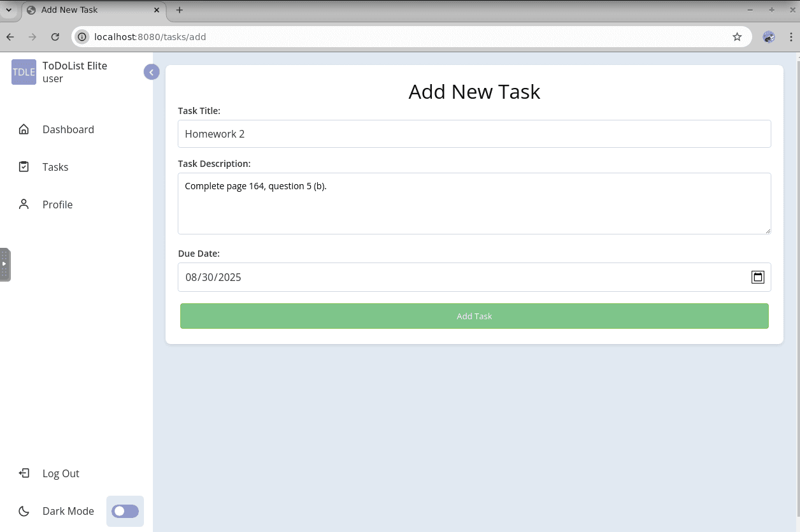Click the Dark Mode moon icon
The height and width of the screenshot is (532, 800).
(24, 511)
